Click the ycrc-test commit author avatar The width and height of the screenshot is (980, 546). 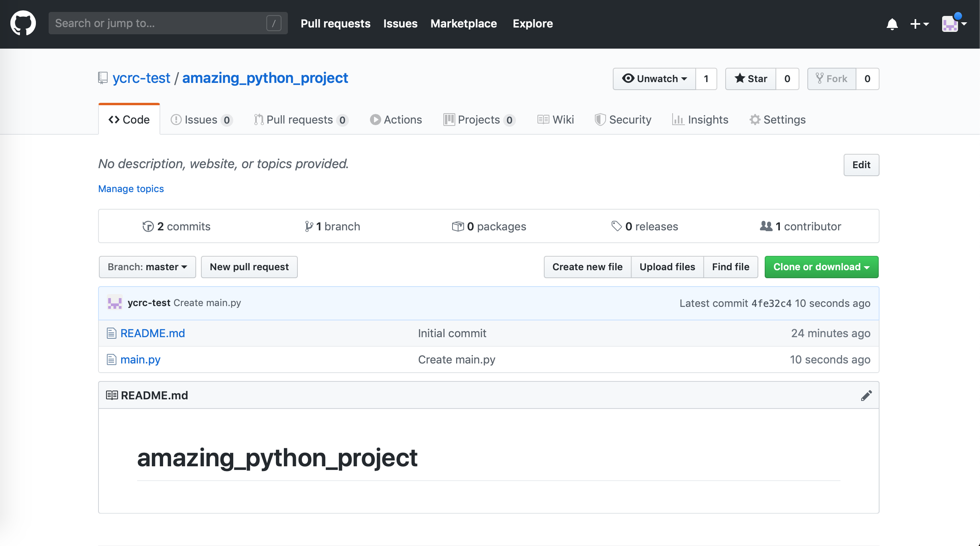click(115, 302)
